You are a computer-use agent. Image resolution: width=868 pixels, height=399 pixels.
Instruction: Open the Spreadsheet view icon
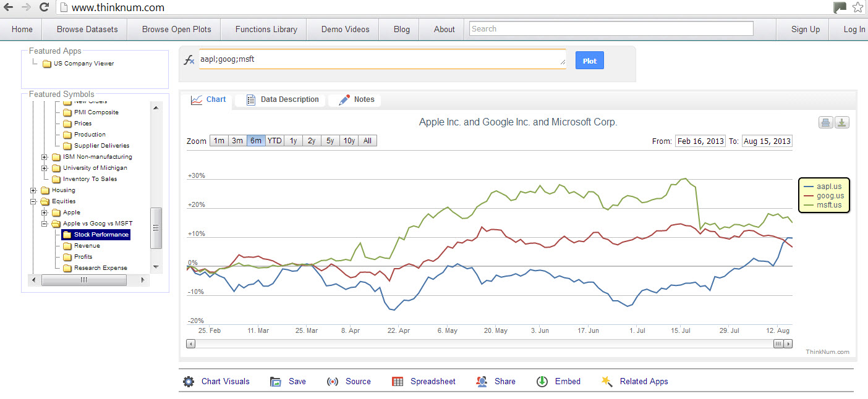click(398, 382)
